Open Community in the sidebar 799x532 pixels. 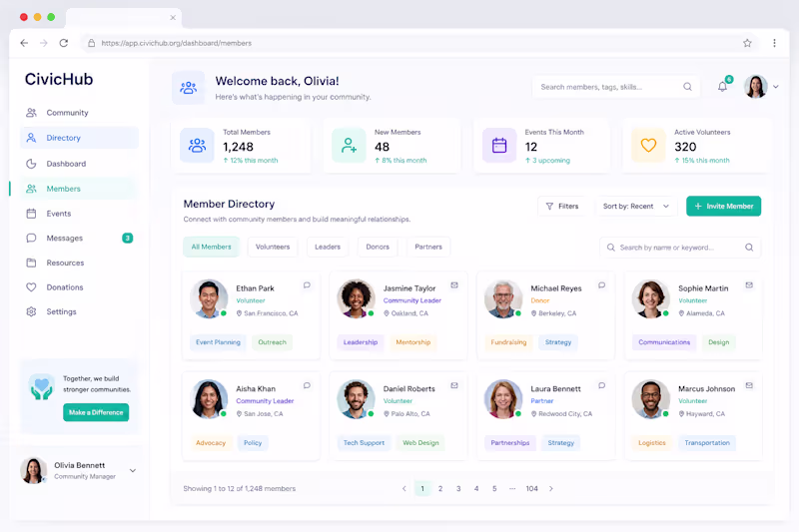79,113
